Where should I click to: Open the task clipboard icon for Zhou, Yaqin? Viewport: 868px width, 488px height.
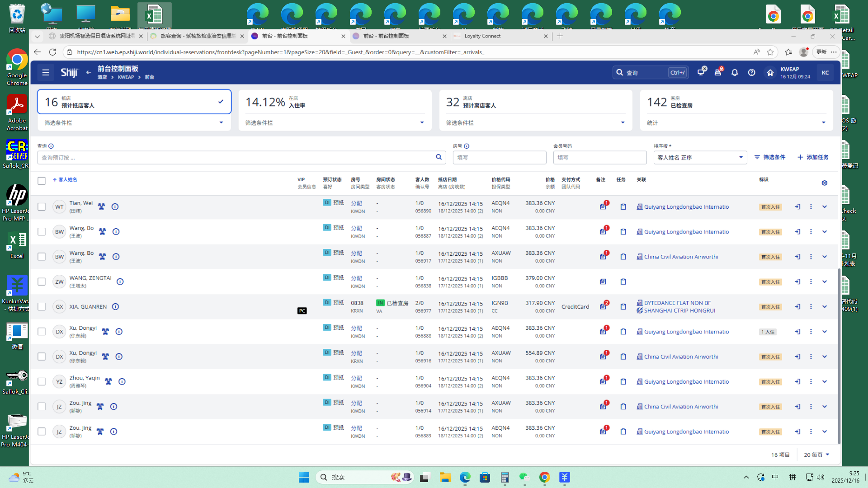click(x=623, y=381)
